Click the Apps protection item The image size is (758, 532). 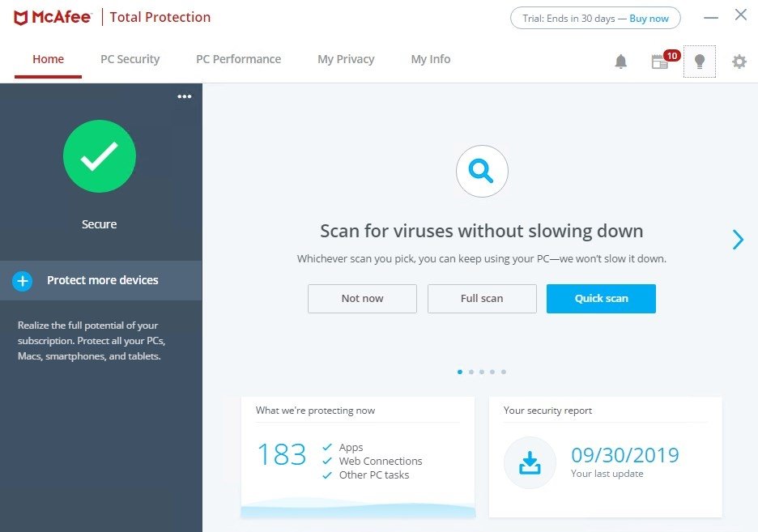click(x=351, y=448)
